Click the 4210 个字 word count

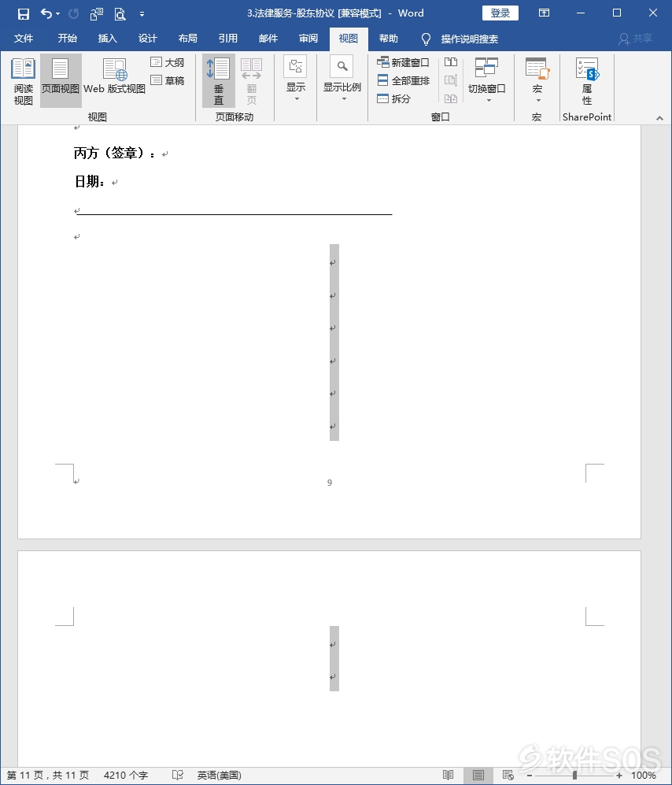pyautogui.click(x=126, y=776)
